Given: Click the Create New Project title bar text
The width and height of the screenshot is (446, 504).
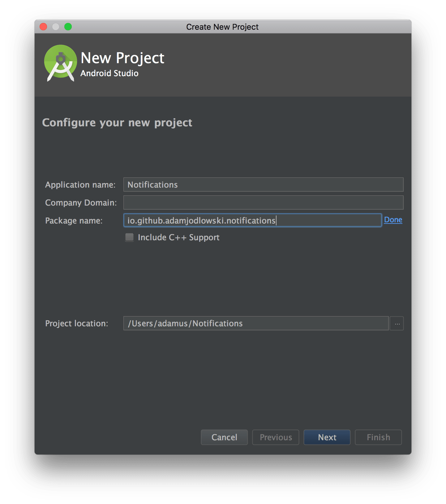Looking at the screenshot, I should pos(222,27).
